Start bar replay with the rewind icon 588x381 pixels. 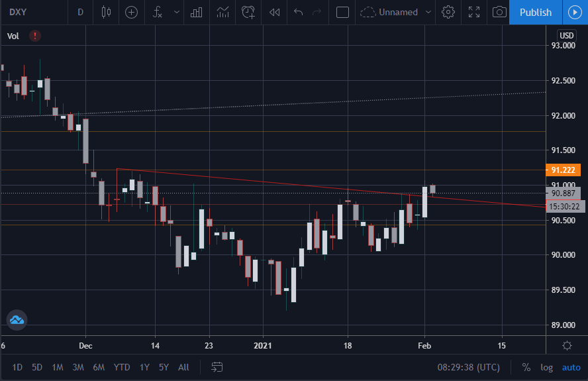tap(275, 12)
